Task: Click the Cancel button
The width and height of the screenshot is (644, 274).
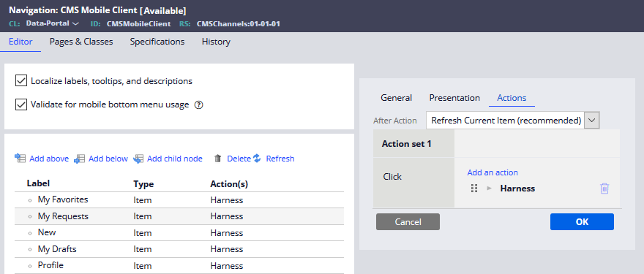Action: pyautogui.click(x=408, y=221)
